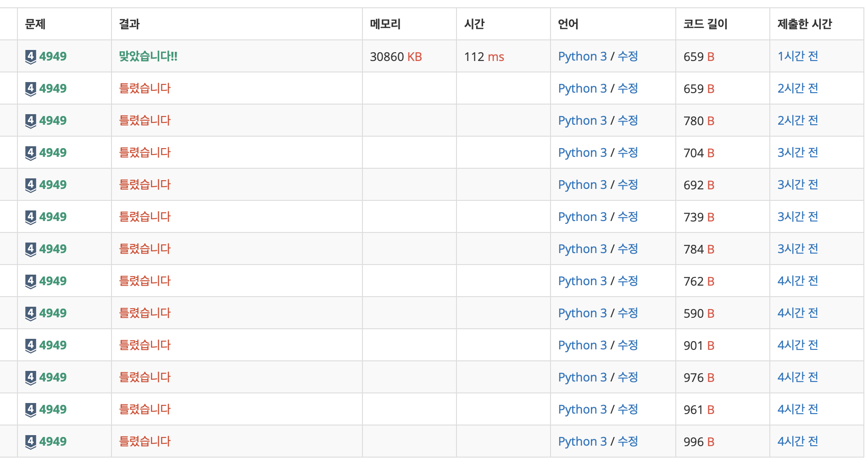Screen dimensions: 868x464
Task: Open the Python 3 source of the accepted submission
Action: pos(583,56)
